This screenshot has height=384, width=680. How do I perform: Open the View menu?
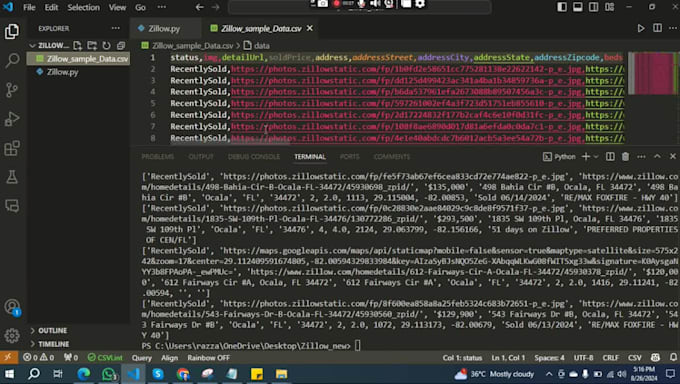[117, 7]
